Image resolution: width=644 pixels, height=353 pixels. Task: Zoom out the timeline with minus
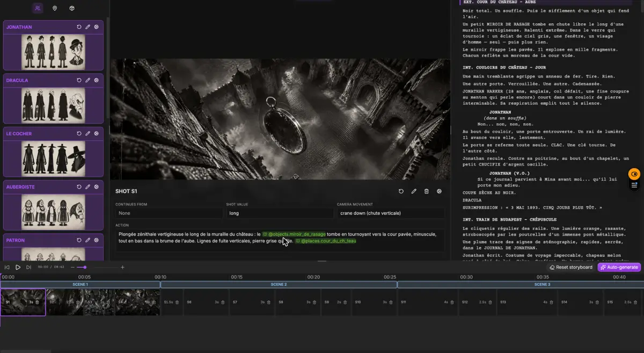tap(73, 267)
